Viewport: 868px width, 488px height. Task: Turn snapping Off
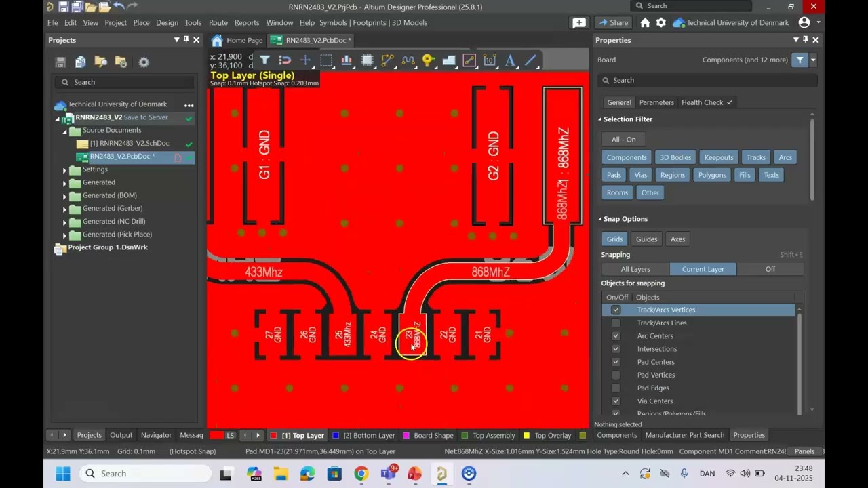770,269
